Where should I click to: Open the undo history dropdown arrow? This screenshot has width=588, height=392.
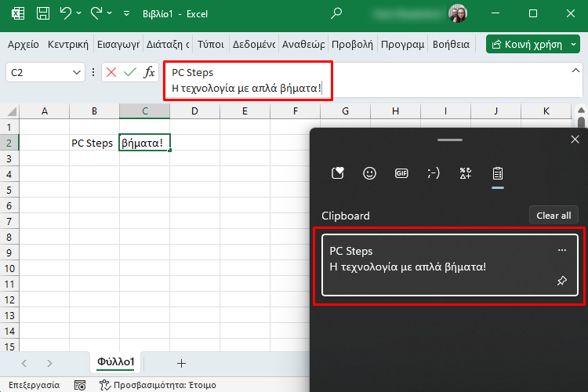(x=78, y=13)
